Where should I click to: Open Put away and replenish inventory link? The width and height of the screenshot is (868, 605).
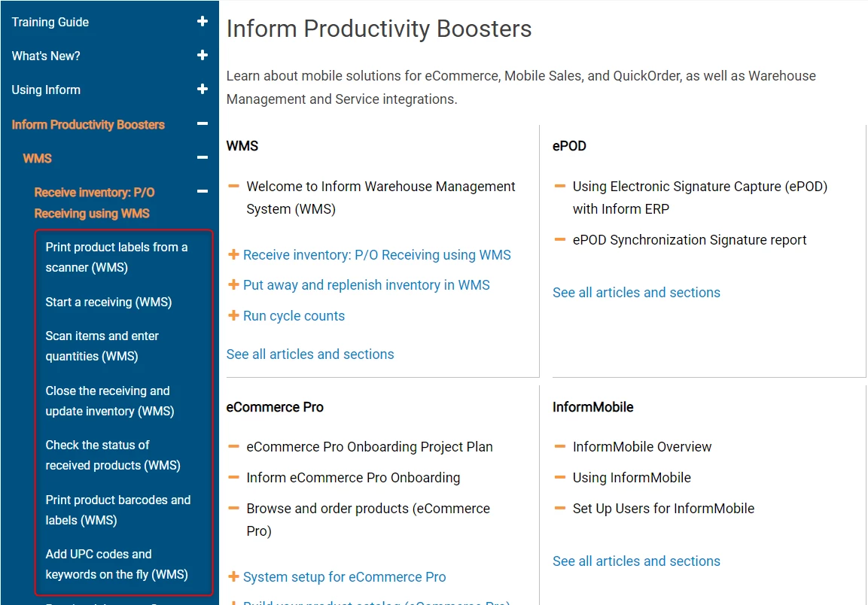367,285
